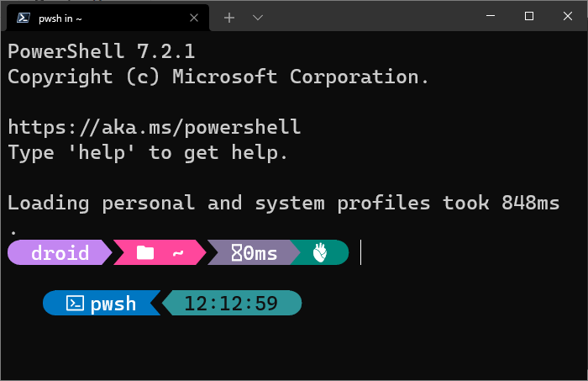Click the 'PowerShell 7.2.1' version line

click(102, 51)
